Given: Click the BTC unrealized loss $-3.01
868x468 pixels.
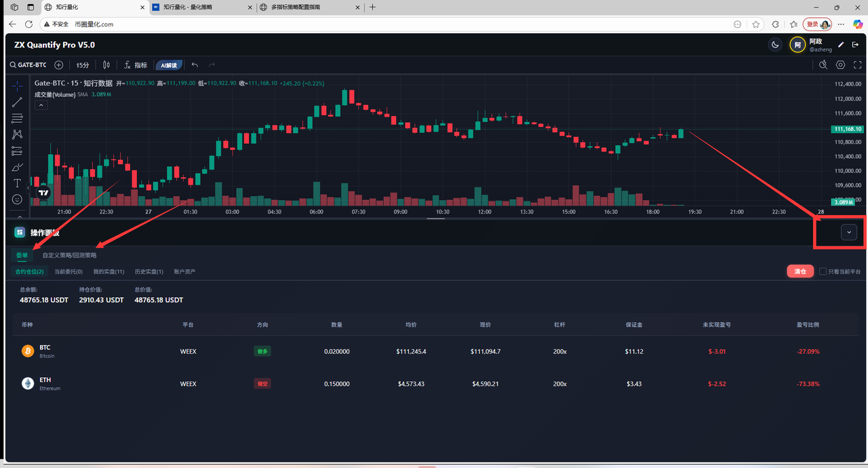Looking at the screenshot, I should (x=717, y=351).
